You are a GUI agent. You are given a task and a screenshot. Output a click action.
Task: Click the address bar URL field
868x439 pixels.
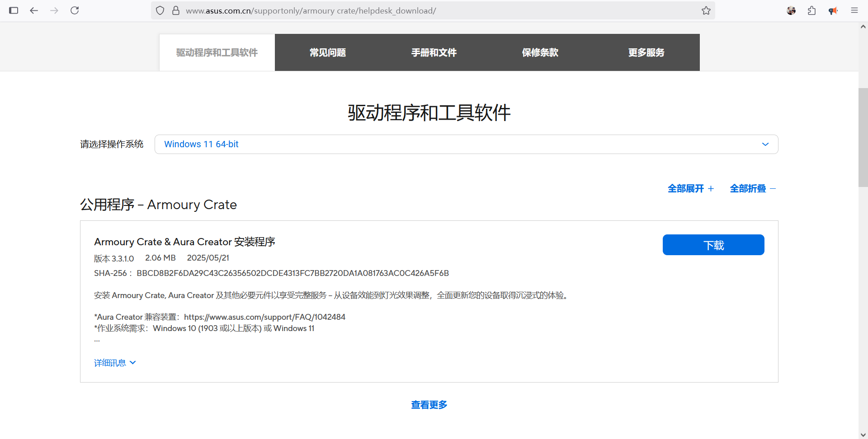point(433,10)
